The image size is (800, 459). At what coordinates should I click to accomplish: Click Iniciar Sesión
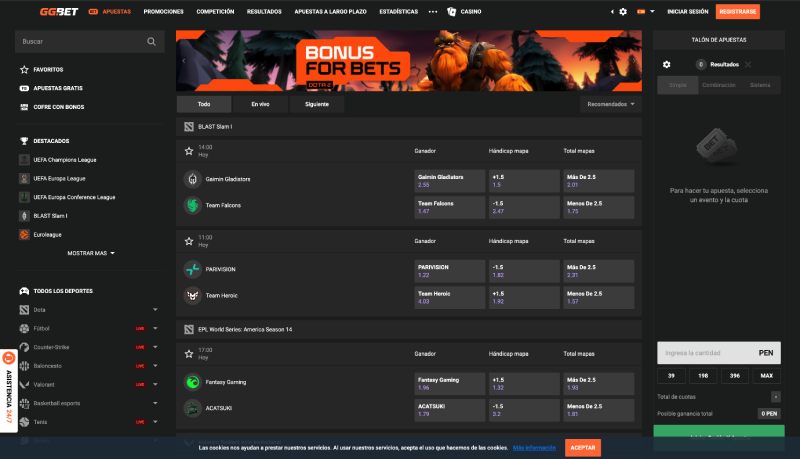click(x=688, y=11)
